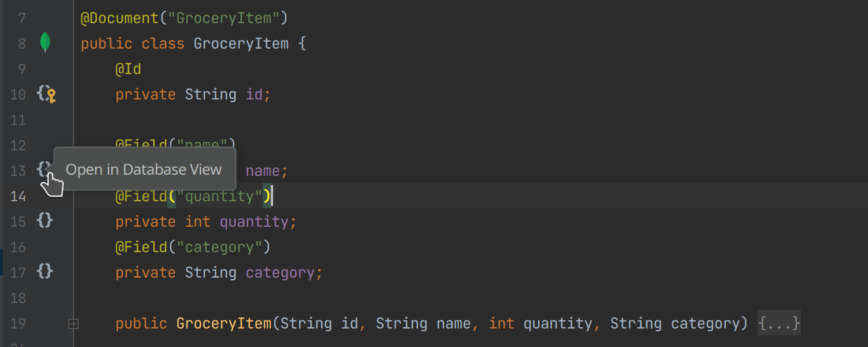Click the braces gutter icon beside quantity field
Screen dimensions: 868x347
point(45,220)
